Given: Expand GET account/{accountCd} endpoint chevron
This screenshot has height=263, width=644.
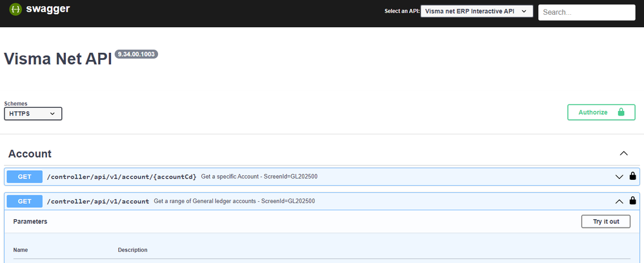Looking at the screenshot, I should pyautogui.click(x=619, y=177).
